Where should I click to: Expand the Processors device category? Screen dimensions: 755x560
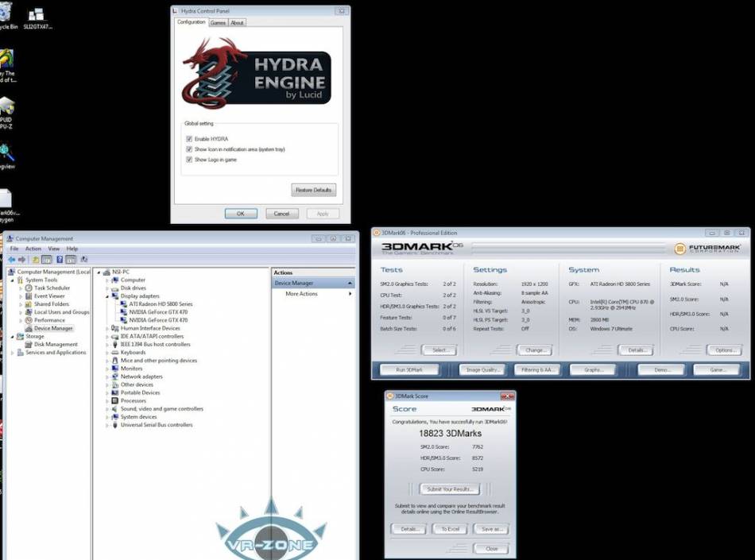point(107,401)
